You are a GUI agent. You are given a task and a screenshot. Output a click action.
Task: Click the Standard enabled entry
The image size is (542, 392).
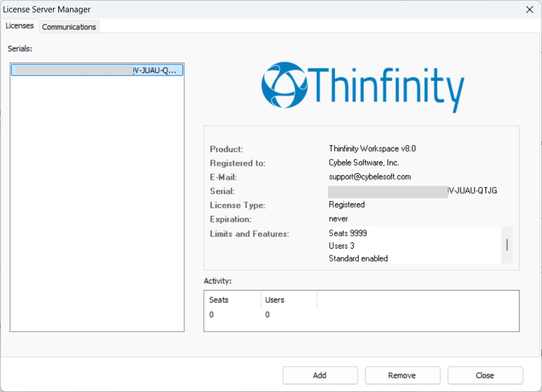click(358, 258)
